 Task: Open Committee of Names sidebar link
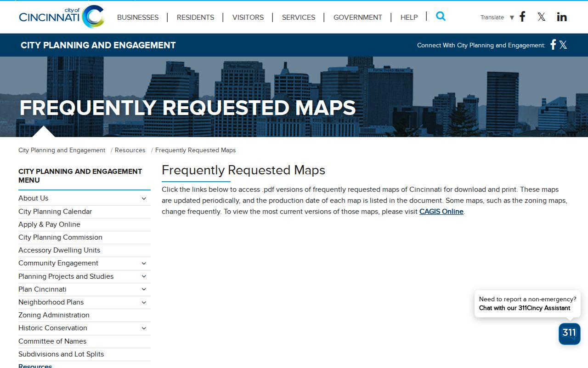coord(52,341)
